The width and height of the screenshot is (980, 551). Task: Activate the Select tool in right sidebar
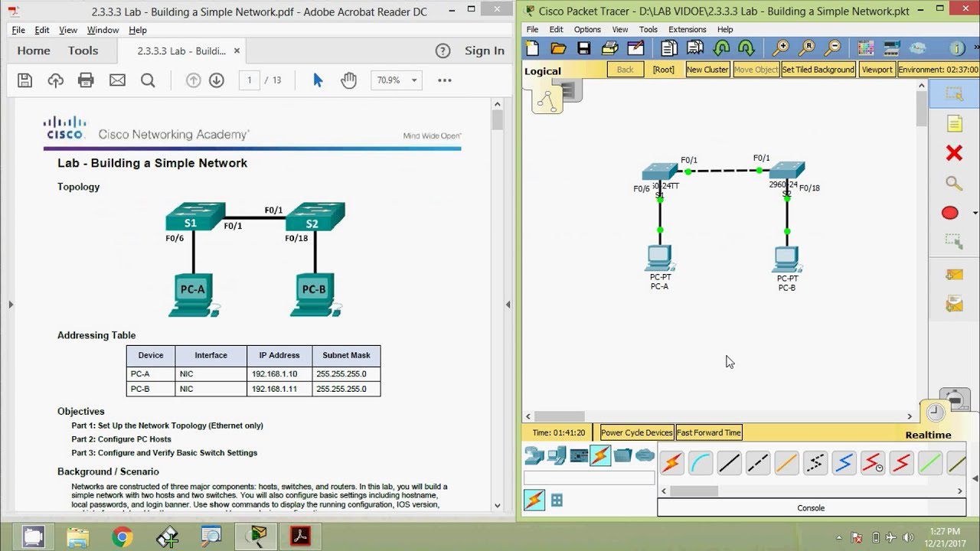click(x=954, y=94)
